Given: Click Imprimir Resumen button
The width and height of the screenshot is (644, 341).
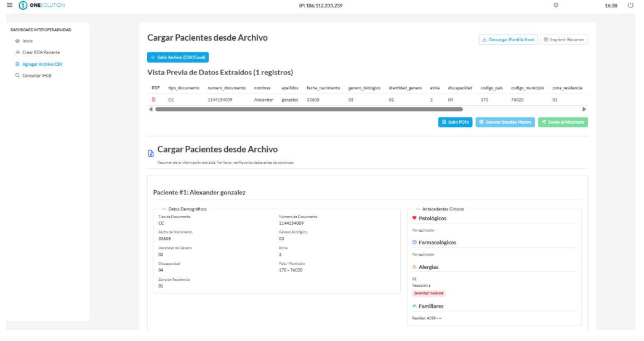Looking at the screenshot, I should click(x=564, y=40).
